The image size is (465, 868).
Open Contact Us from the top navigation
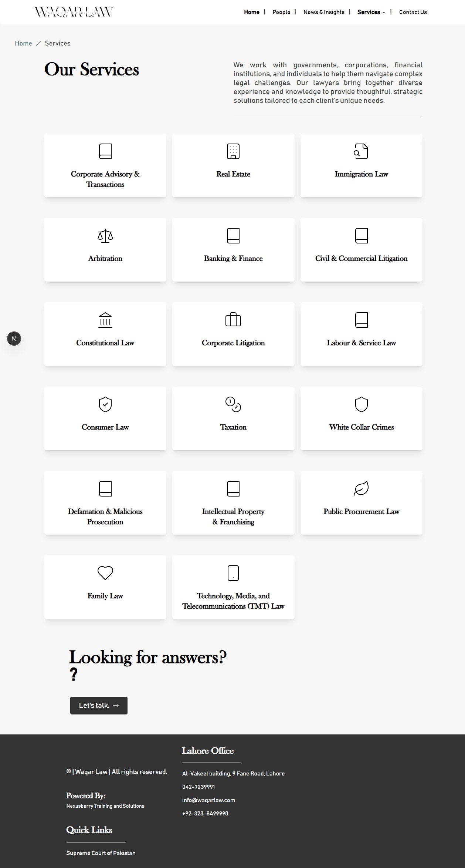coord(413,12)
